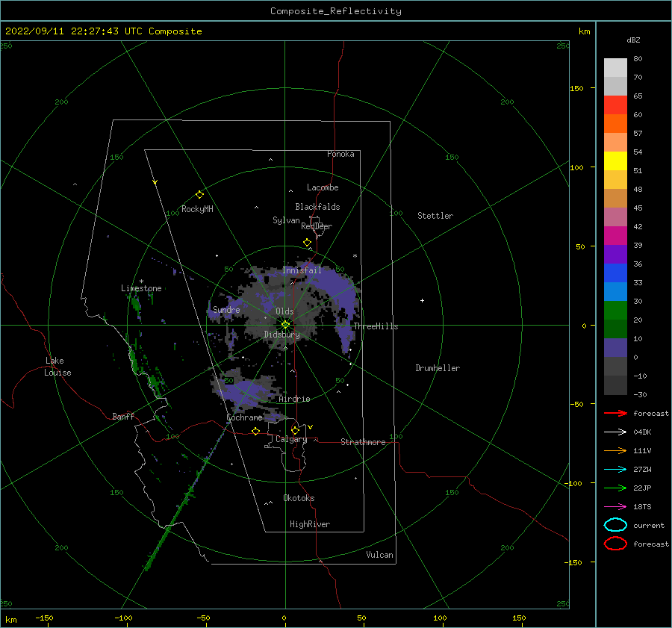Click the Blackfalds city label
The width and height of the screenshot is (672, 628).
click(317, 207)
